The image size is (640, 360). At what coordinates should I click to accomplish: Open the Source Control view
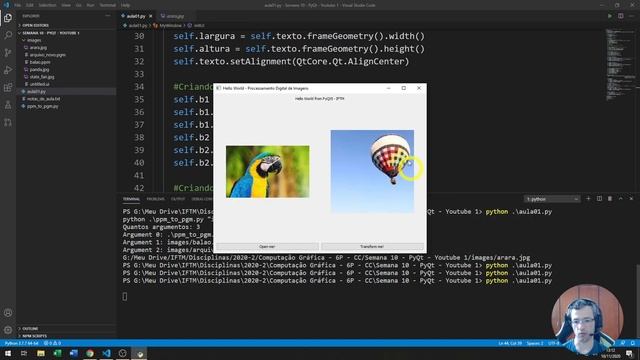8,53
